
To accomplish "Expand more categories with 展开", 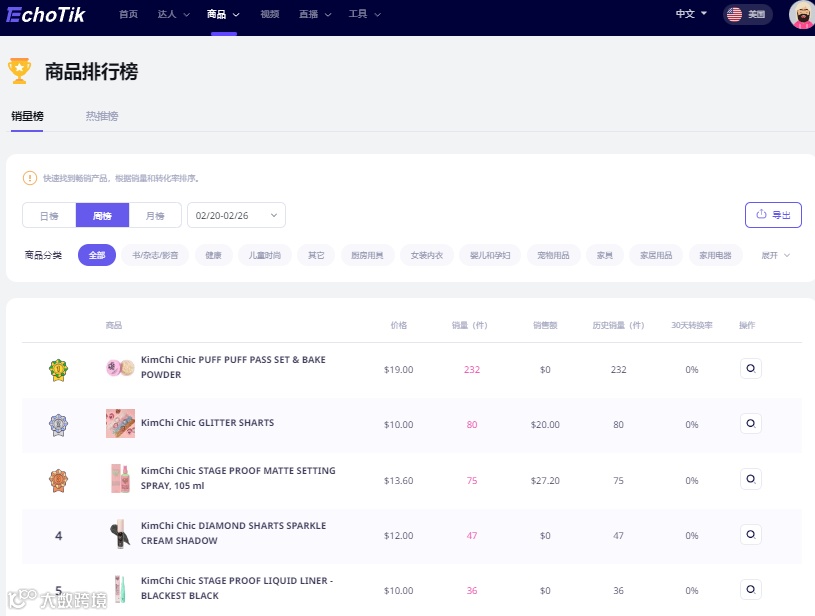I will click(x=775, y=255).
